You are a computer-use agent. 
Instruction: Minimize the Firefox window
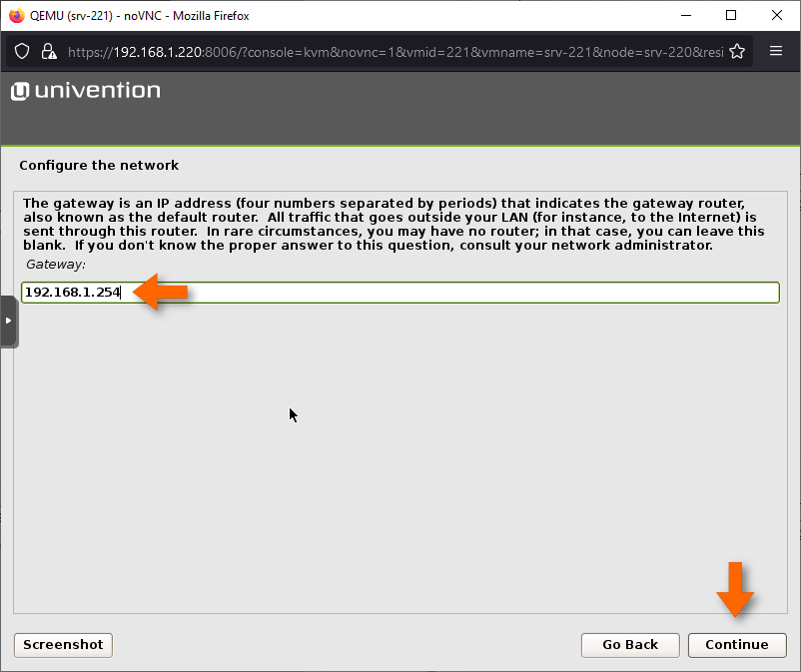point(686,15)
